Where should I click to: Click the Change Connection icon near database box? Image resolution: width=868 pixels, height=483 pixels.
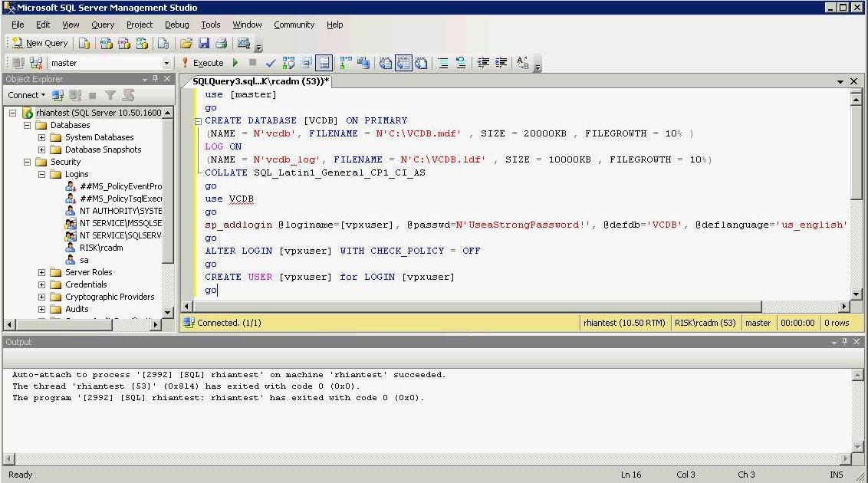pos(36,63)
